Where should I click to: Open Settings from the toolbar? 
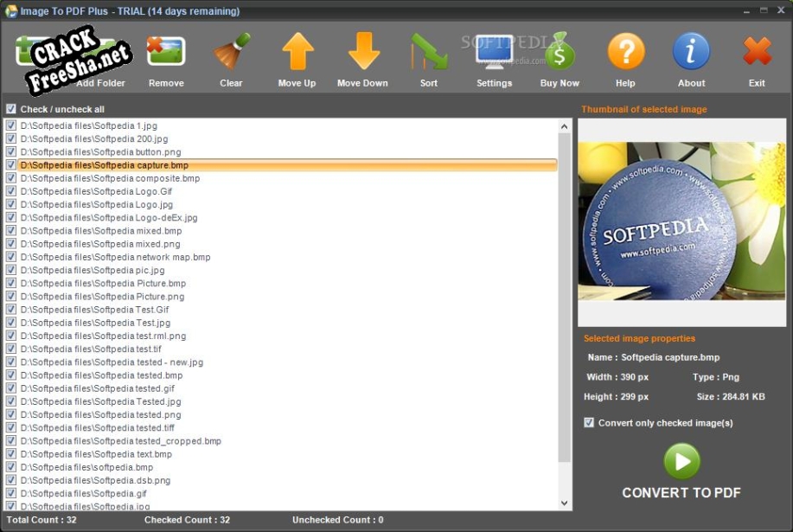(x=494, y=54)
